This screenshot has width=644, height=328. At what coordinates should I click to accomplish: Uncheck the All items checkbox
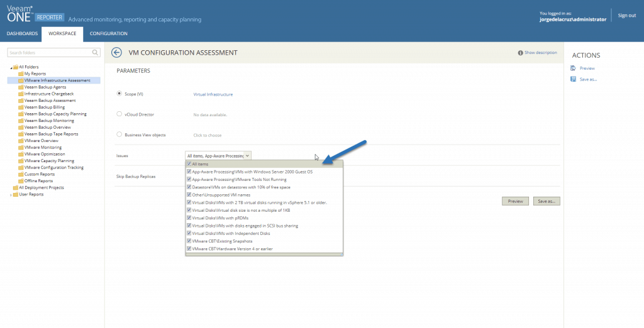click(x=189, y=164)
